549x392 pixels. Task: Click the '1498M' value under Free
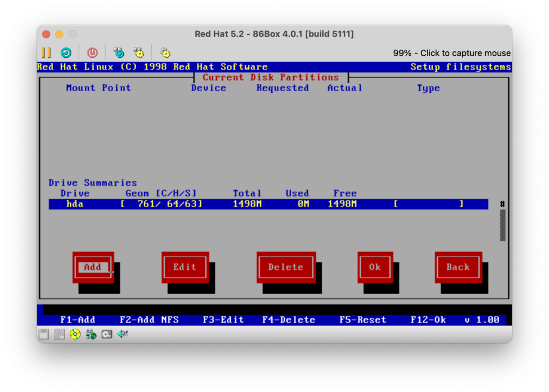342,204
